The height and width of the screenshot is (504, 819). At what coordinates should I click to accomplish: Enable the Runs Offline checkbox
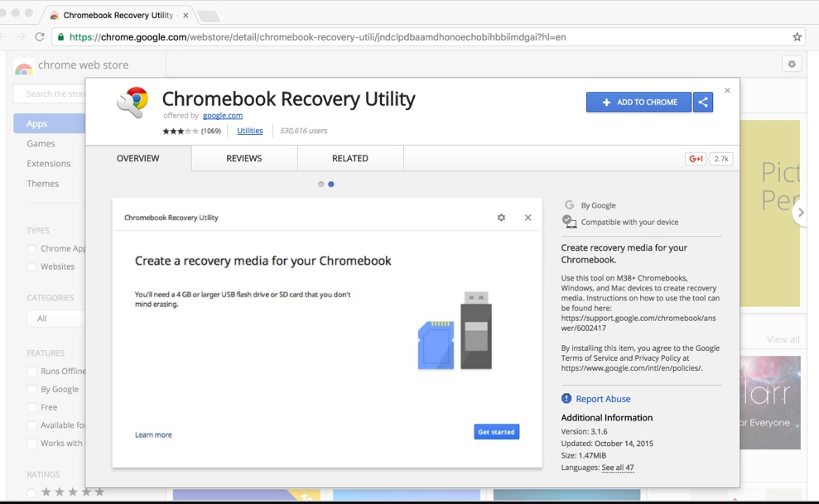(31, 371)
